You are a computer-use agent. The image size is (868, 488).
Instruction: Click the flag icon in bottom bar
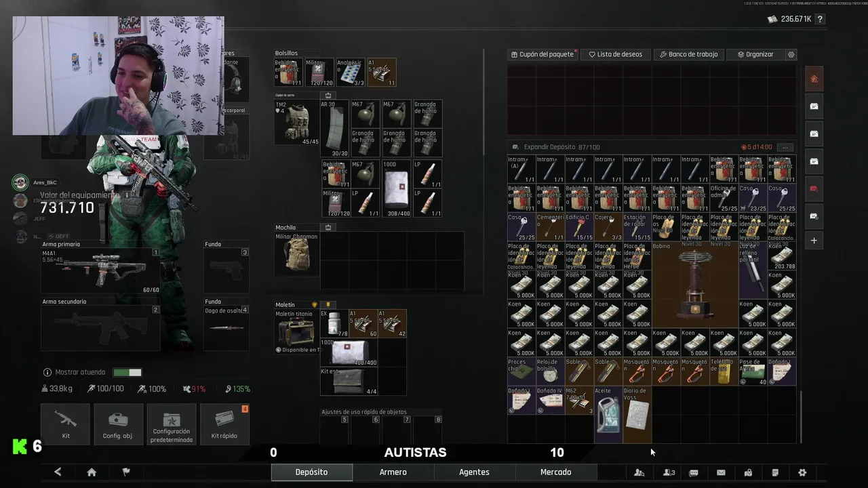tap(126, 472)
